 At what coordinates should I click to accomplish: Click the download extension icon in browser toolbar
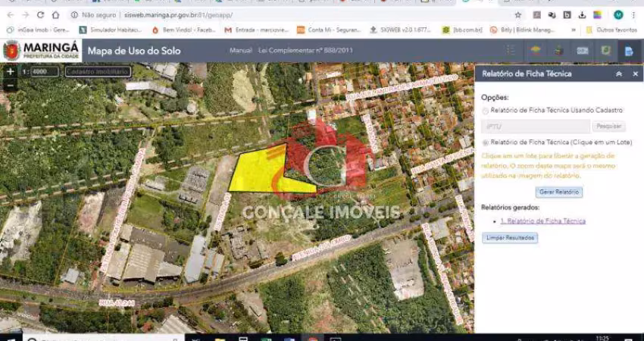click(x=582, y=15)
